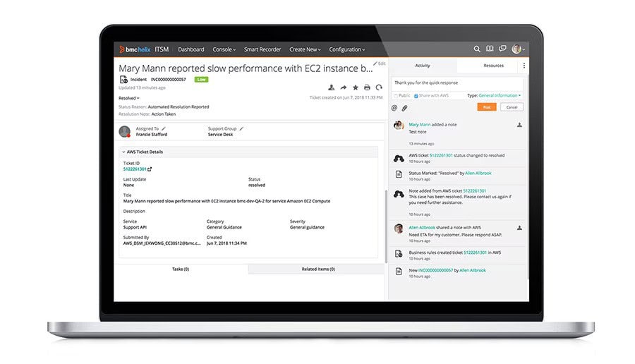Click document icon on Status Marked Resolved entry

(x=399, y=174)
